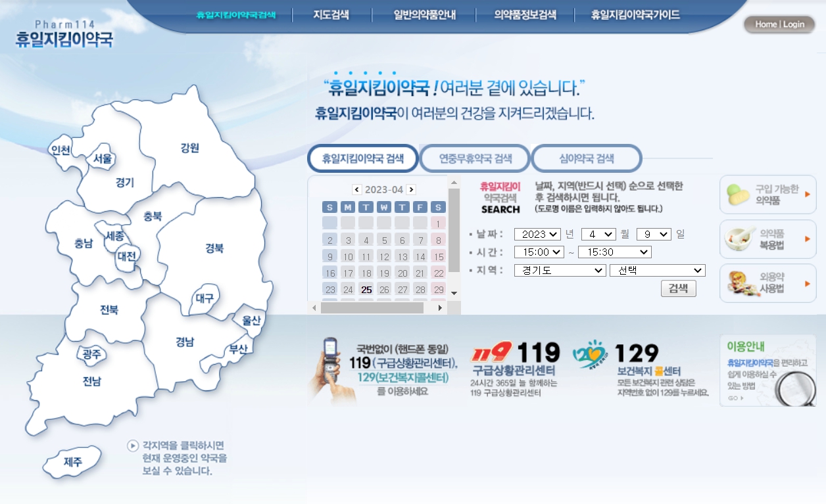Viewport: 826px width, 504px height.
Task: Open the day dropdown showing 9
Action: 654,235
